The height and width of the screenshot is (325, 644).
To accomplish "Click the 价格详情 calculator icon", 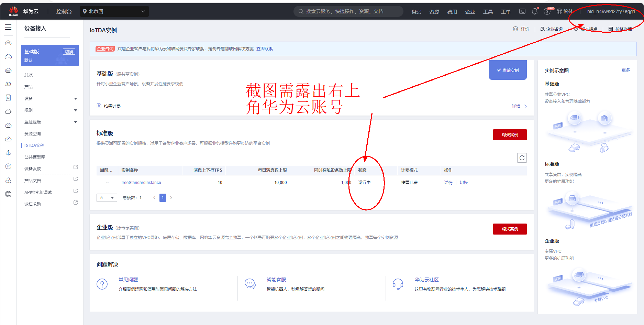I will (611, 29).
